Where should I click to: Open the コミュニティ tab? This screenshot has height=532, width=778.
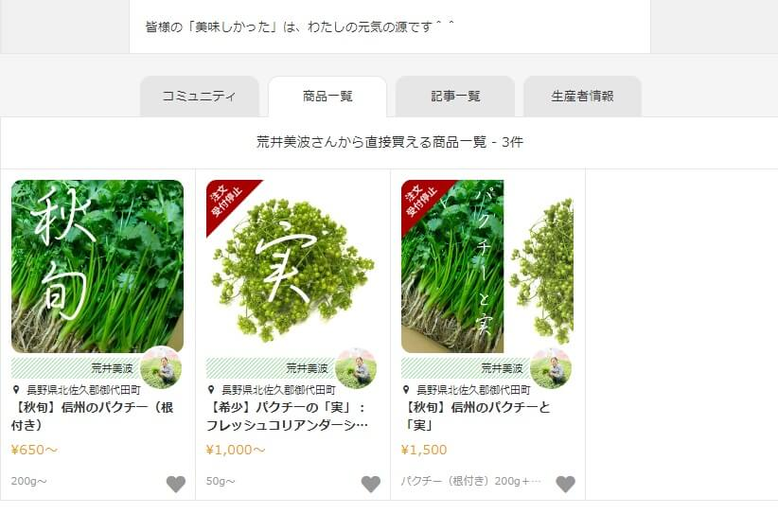point(200,97)
